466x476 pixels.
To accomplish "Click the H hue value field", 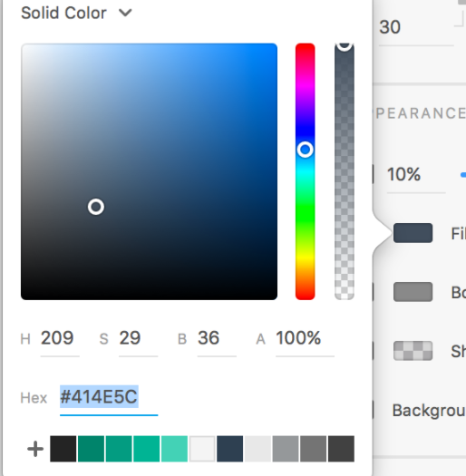I will pyautogui.click(x=60, y=339).
